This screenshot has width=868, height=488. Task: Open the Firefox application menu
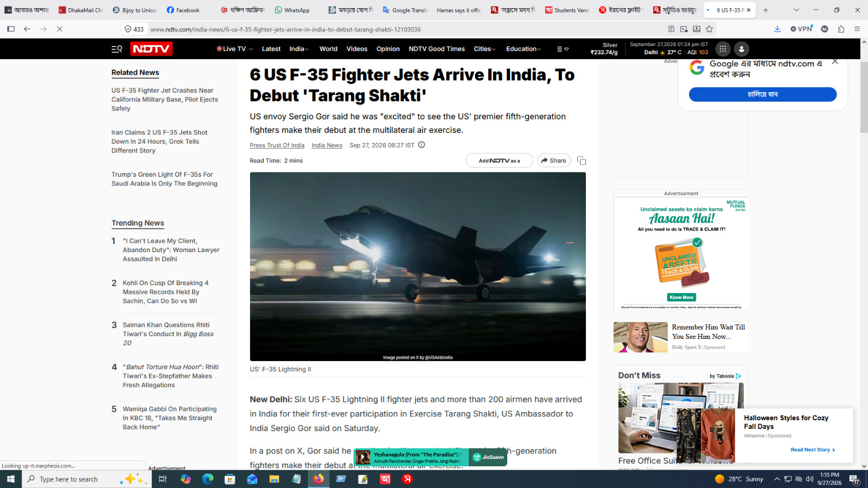tap(857, 29)
